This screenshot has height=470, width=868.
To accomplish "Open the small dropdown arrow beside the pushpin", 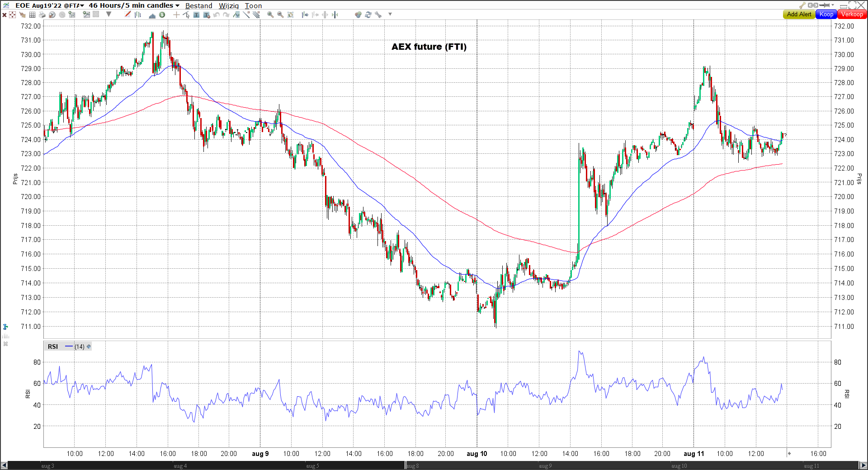I will [x=833, y=5].
